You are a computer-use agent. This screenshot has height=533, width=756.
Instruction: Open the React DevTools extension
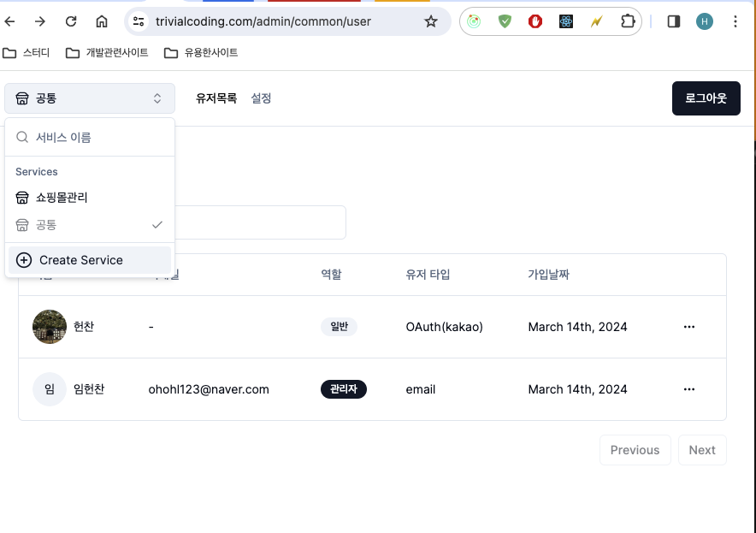(x=566, y=21)
